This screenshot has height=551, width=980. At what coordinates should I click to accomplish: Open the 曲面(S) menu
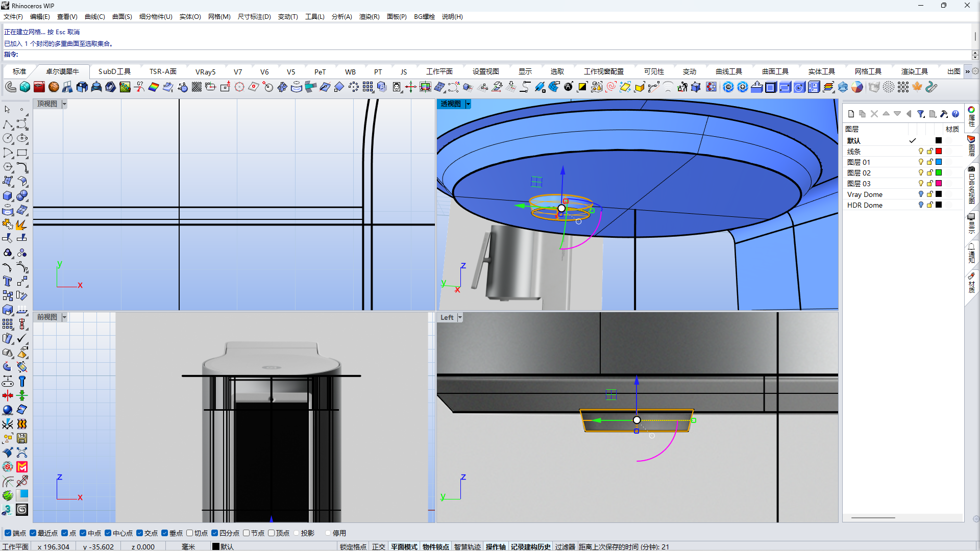(x=122, y=17)
